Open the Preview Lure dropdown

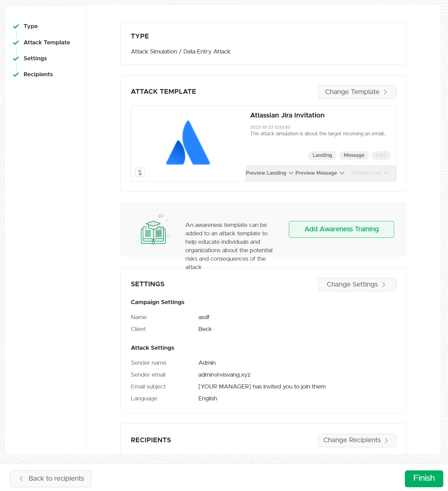click(x=370, y=173)
